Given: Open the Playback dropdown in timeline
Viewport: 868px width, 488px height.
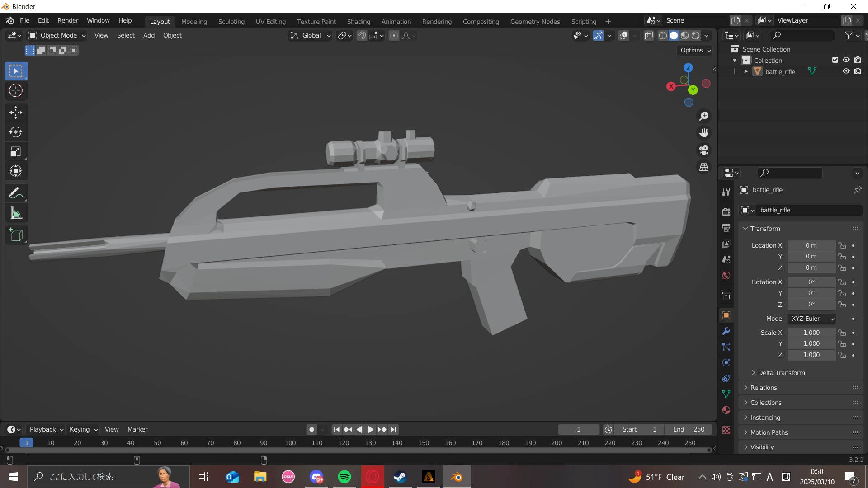Looking at the screenshot, I should tap(46, 429).
